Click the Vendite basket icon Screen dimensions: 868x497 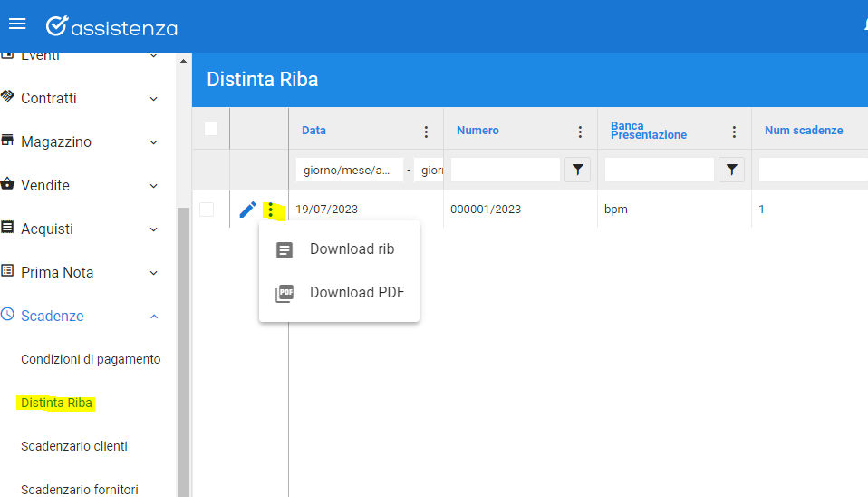pos(7,183)
